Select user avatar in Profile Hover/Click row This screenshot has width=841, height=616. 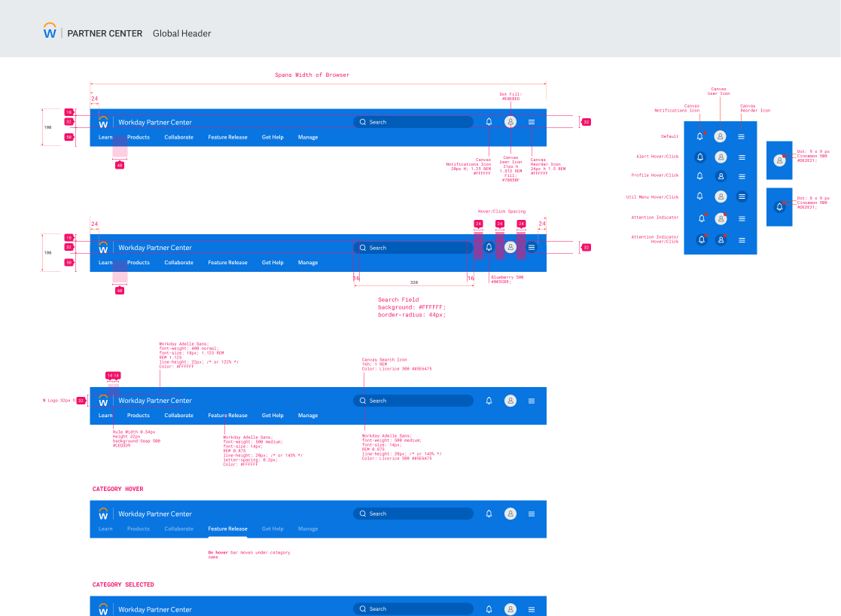tap(721, 176)
